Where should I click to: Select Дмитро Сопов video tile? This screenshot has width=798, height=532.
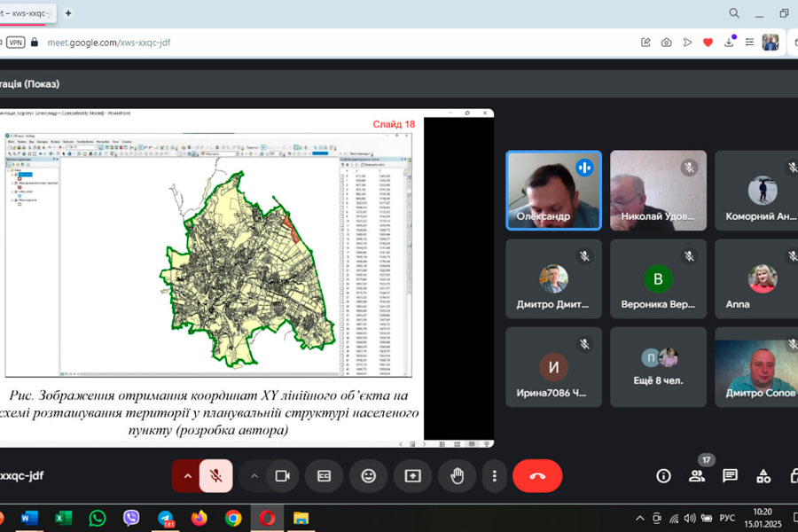tap(756, 367)
